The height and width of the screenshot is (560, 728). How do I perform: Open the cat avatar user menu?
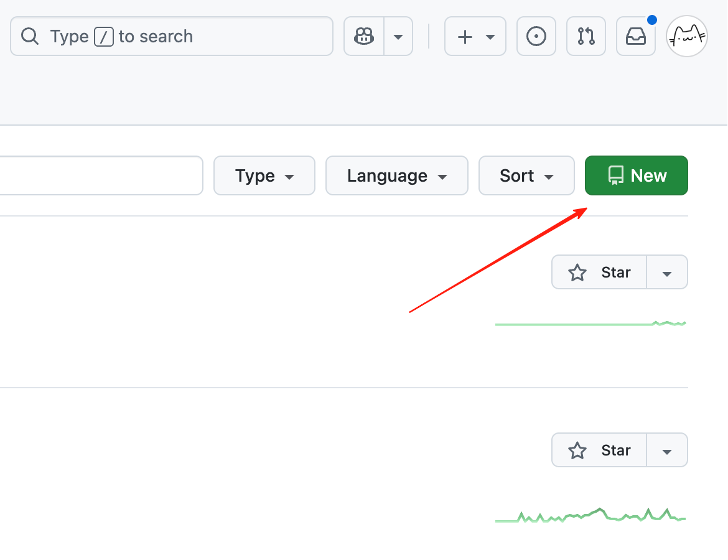[687, 37]
